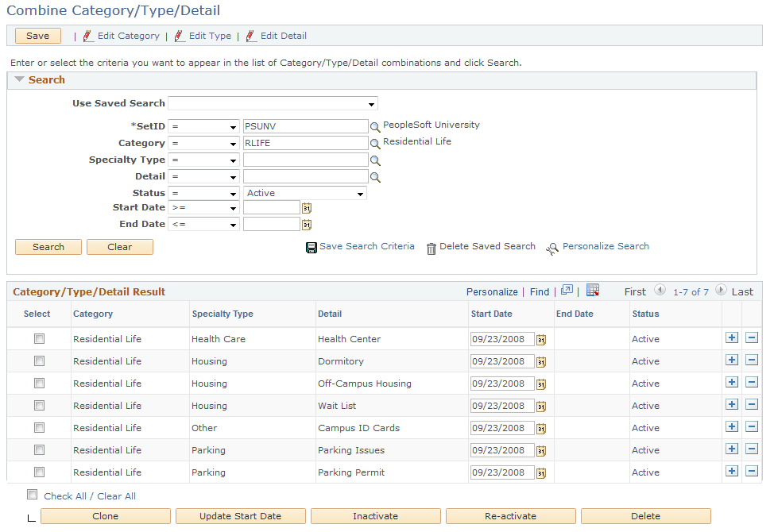
Task: Collapse the Search section
Action: [x=18, y=79]
